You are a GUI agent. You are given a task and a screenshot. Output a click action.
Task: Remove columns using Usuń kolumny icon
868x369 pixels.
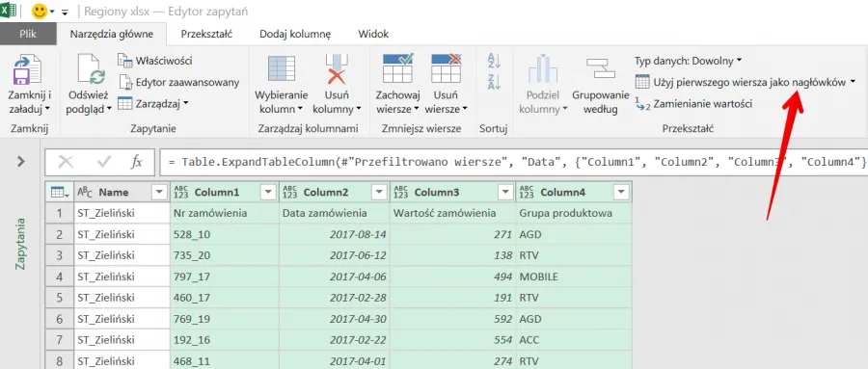click(x=336, y=69)
